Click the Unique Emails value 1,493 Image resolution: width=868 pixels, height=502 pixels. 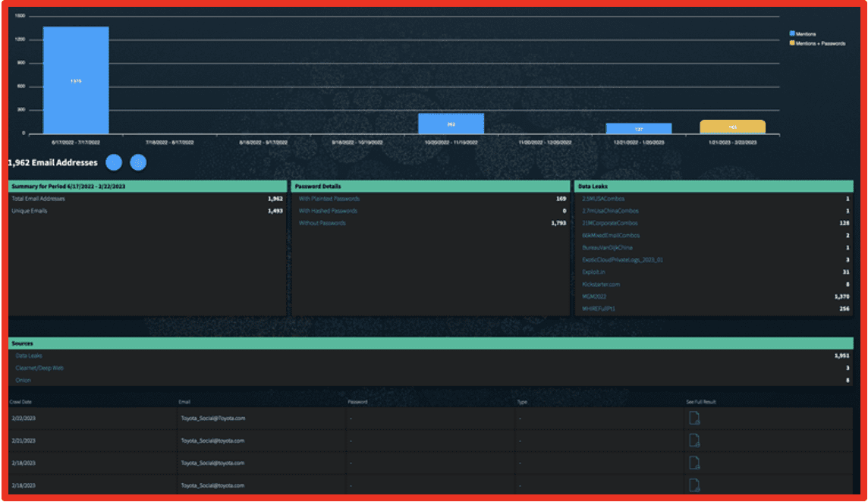coord(275,211)
